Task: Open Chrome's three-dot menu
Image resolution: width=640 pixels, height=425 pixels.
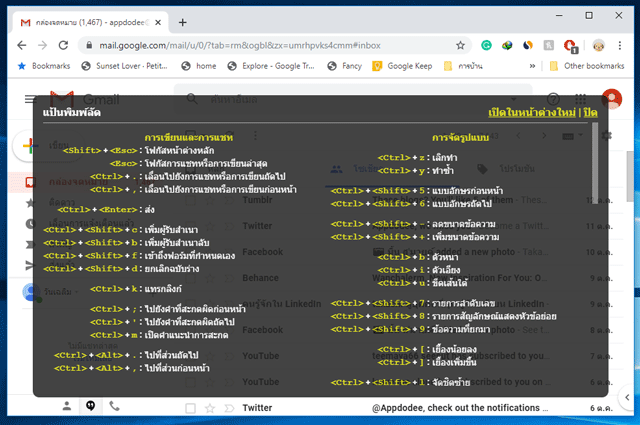Action: [x=620, y=45]
